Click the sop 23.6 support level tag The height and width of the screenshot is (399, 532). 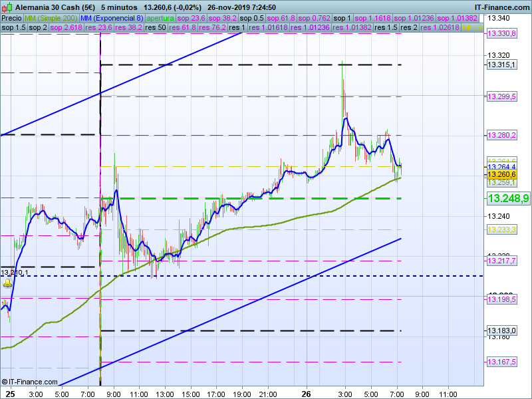coord(192,18)
